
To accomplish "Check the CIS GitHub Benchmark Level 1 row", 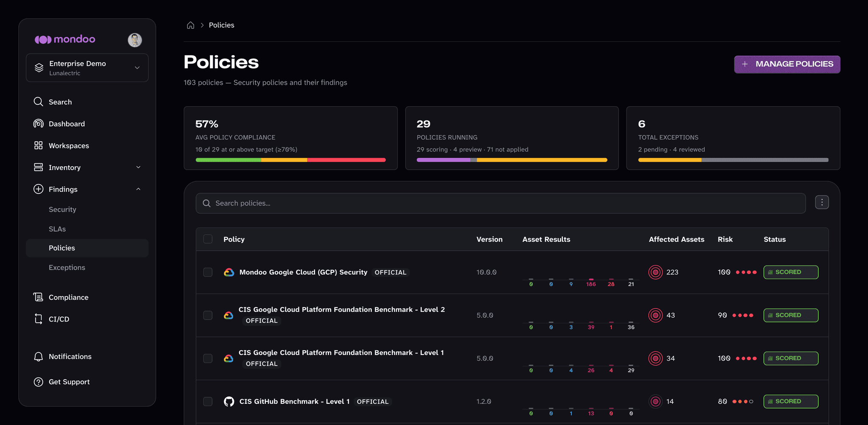I will [x=208, y=402].
